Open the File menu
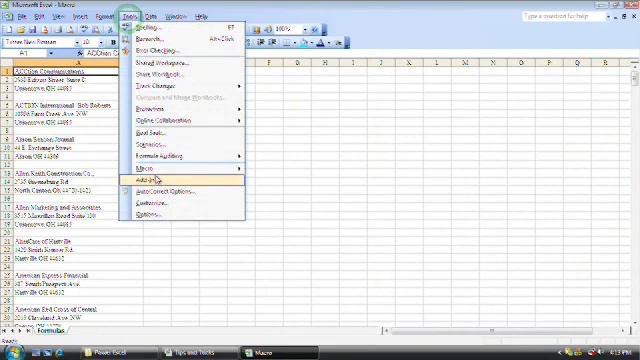This screenshot has width=640, height=360. point(22,16)
